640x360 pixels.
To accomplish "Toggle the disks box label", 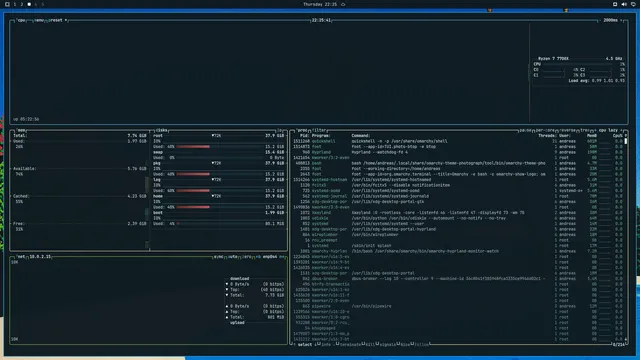I will [x=162, y=130].
